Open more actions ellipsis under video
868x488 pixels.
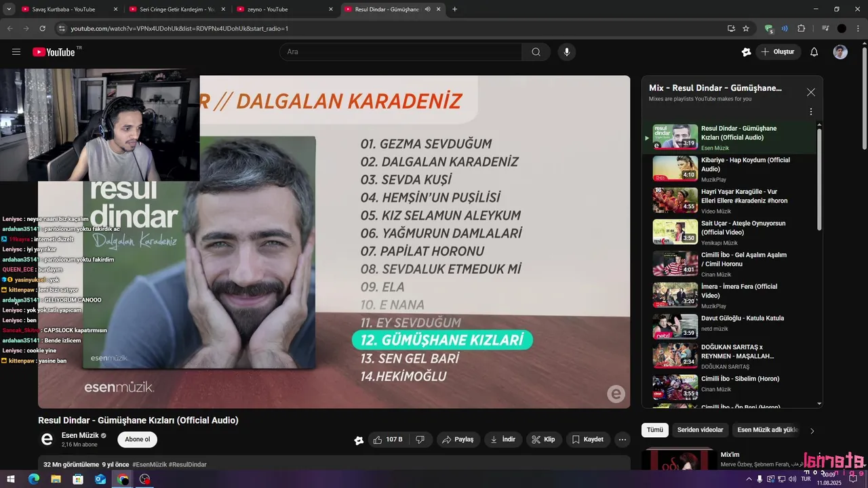pos(623,439)
